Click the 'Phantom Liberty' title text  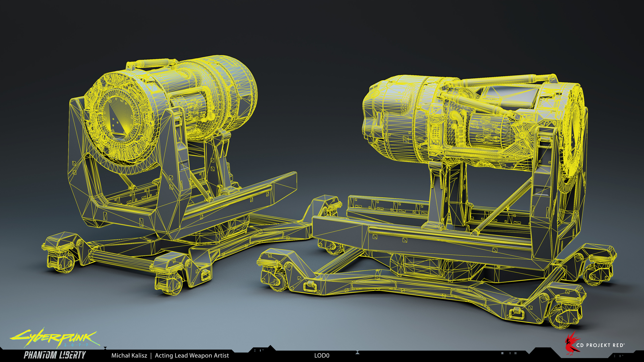(x=55, y=355)
